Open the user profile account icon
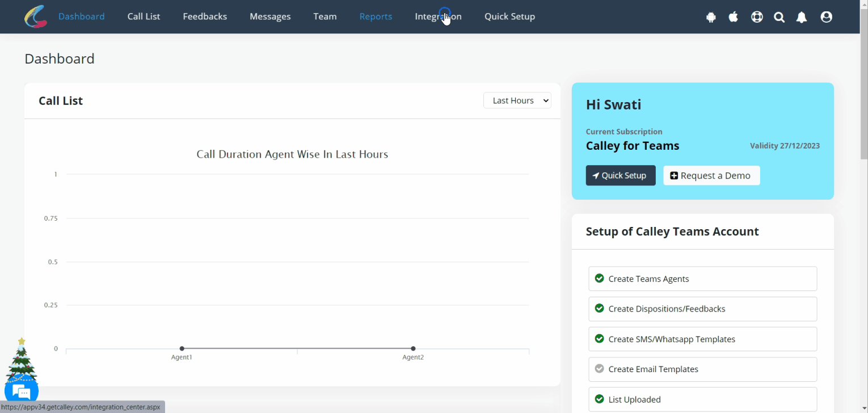Screen dimensions: 868x413 [x=827, y=17]
